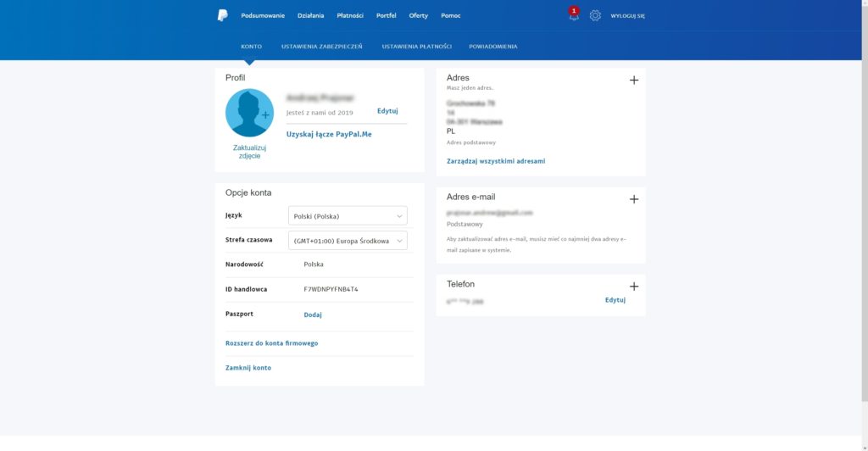Open the Język language dropdown

pos(348,215)
